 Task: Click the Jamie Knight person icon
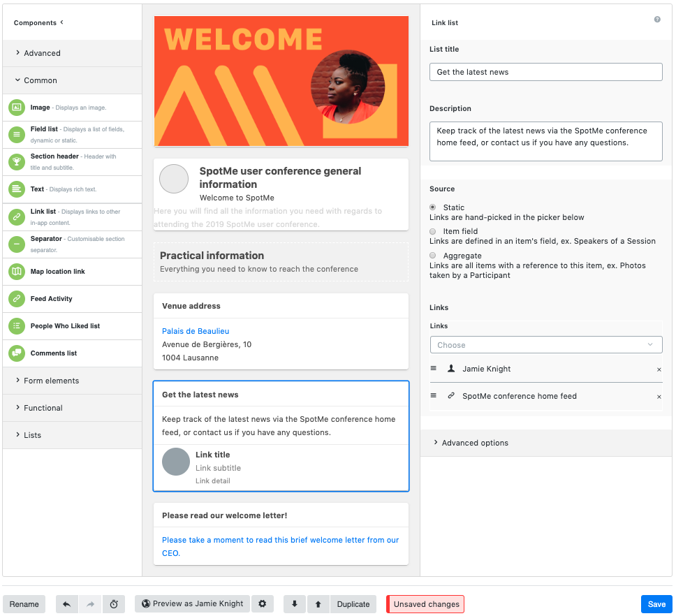451,368
